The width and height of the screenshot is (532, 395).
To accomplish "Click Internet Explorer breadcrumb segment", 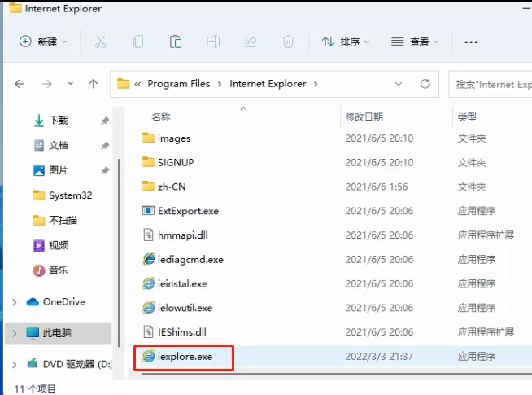I will click(268, 84).
